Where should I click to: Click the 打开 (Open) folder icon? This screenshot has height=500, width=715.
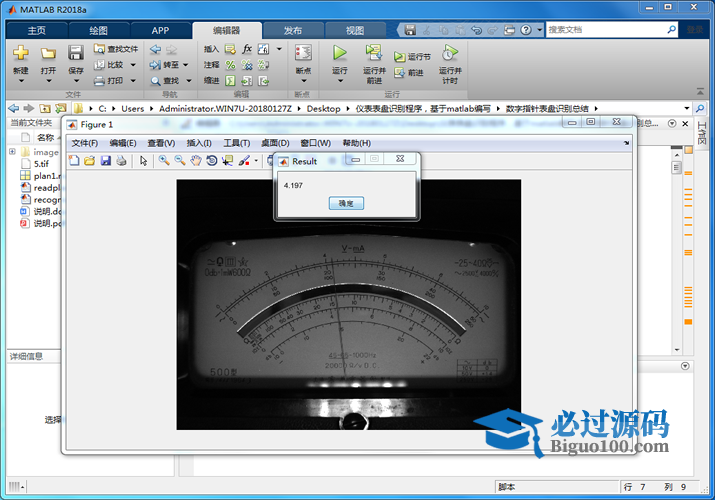coord(48,53)
